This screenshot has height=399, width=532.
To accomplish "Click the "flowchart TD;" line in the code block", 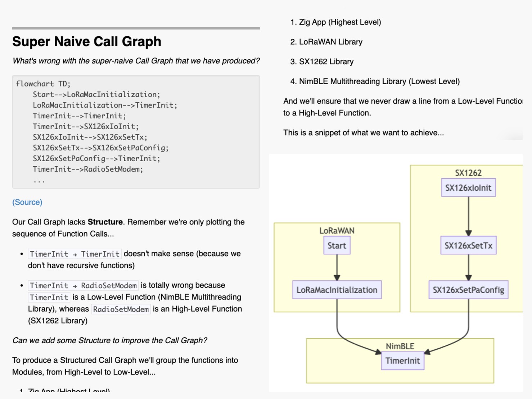I will pyautogui.click(x=43, y=84).
